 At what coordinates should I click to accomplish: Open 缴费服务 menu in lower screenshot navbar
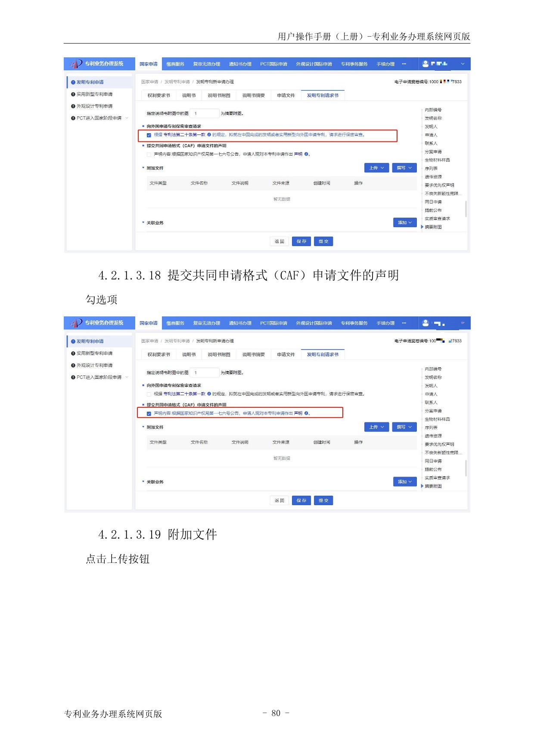click(x=175, y=323)
